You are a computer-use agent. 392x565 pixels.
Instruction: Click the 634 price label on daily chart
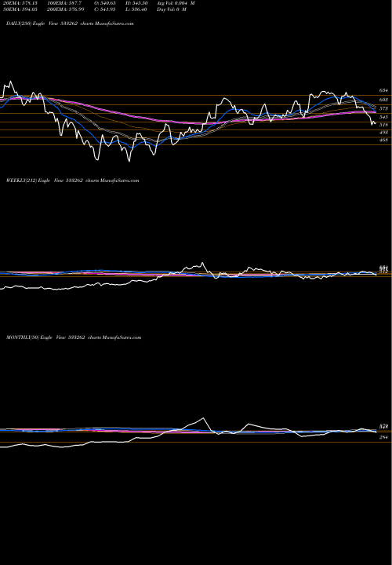pyautogui.click(x=383, y=90)
